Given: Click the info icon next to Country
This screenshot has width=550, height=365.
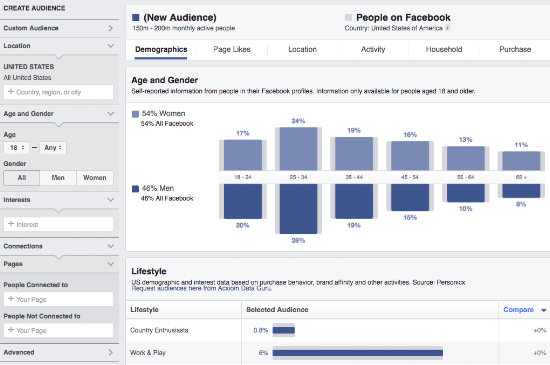Looking at the screenshot, I should pos(448,28).
